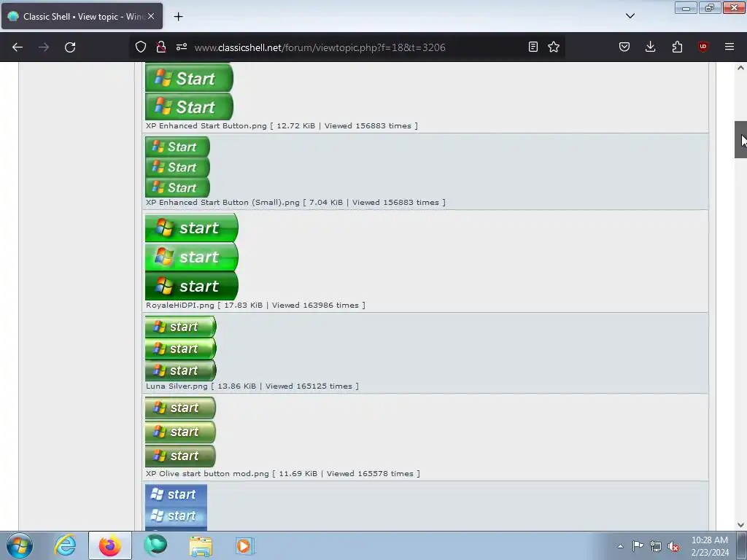Open the blue start button image
The image size is (747, 560).
pyautogui.click(x=177, y=507)
